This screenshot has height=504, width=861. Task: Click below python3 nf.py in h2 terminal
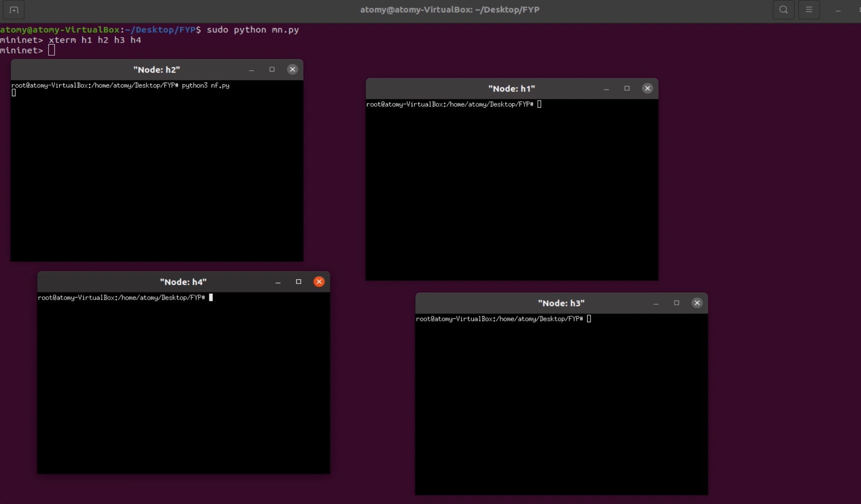tap(14, 93)
